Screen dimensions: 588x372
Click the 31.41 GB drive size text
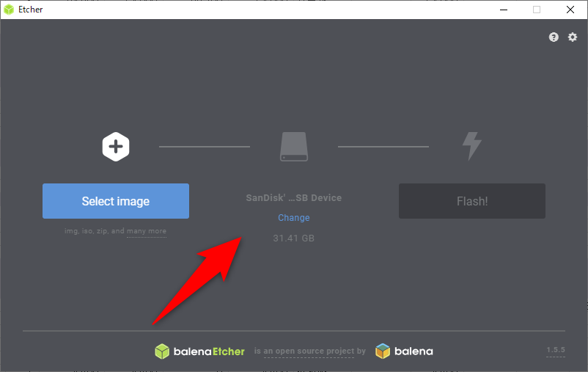(293, 238)
